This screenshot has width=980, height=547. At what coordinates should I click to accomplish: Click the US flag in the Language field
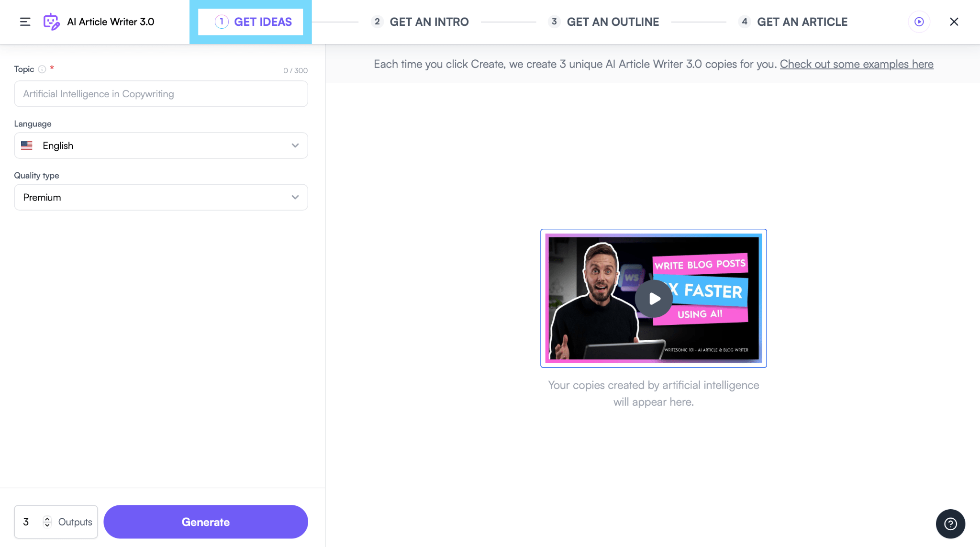pos(27,145)
